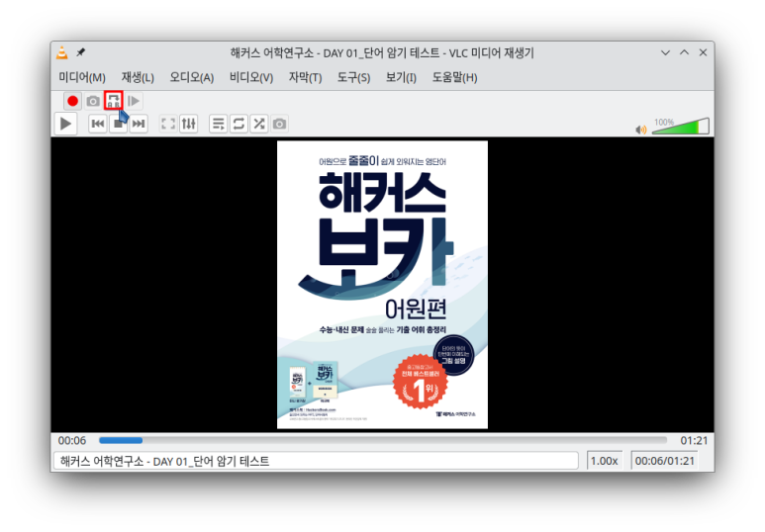Open the 보기(I) menu
The width and height of the screenshot is (765, 532).
click(x=401, y=77)
